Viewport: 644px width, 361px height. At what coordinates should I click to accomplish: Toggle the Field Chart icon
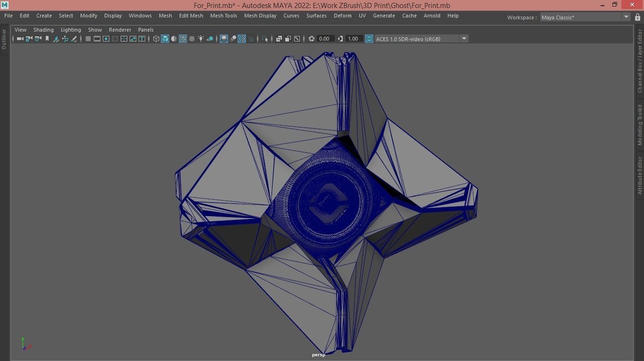tap(124, 39)
